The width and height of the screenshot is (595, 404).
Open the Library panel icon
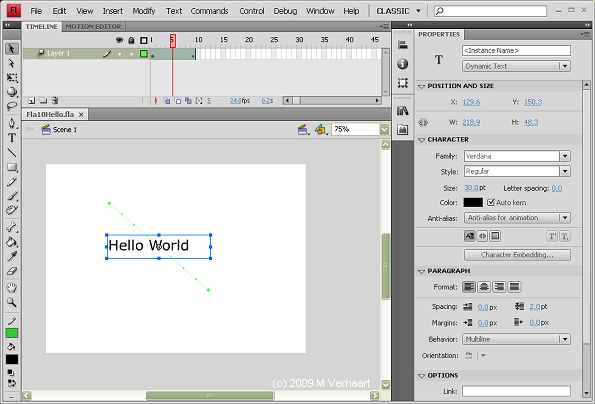(403, 111)
